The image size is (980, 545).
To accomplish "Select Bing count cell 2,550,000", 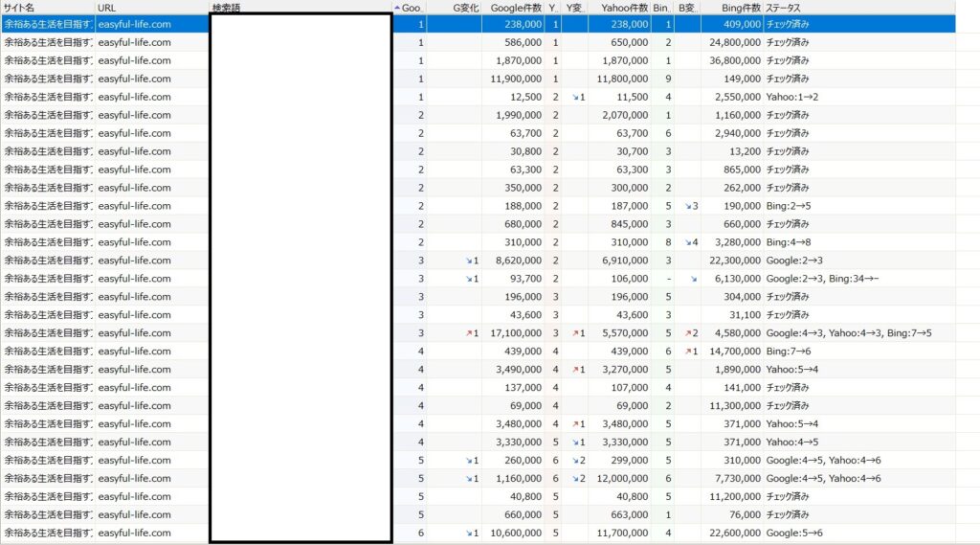I will click(x=738, y=97).
